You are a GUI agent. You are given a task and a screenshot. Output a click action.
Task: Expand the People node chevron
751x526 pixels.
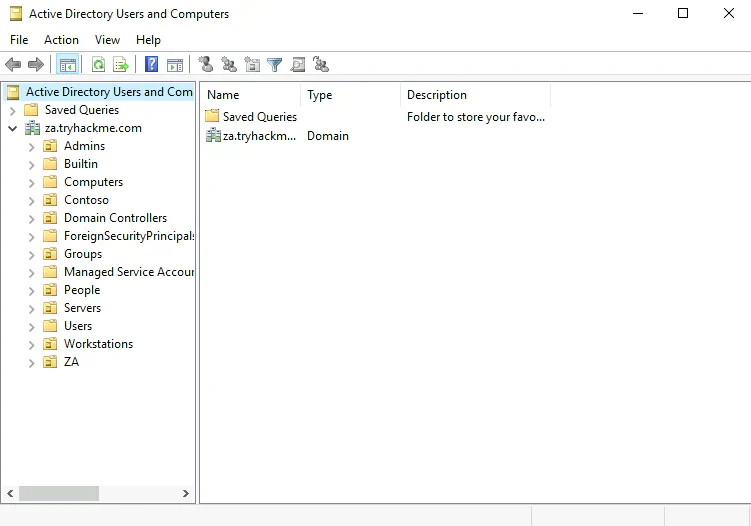point(32,291)
